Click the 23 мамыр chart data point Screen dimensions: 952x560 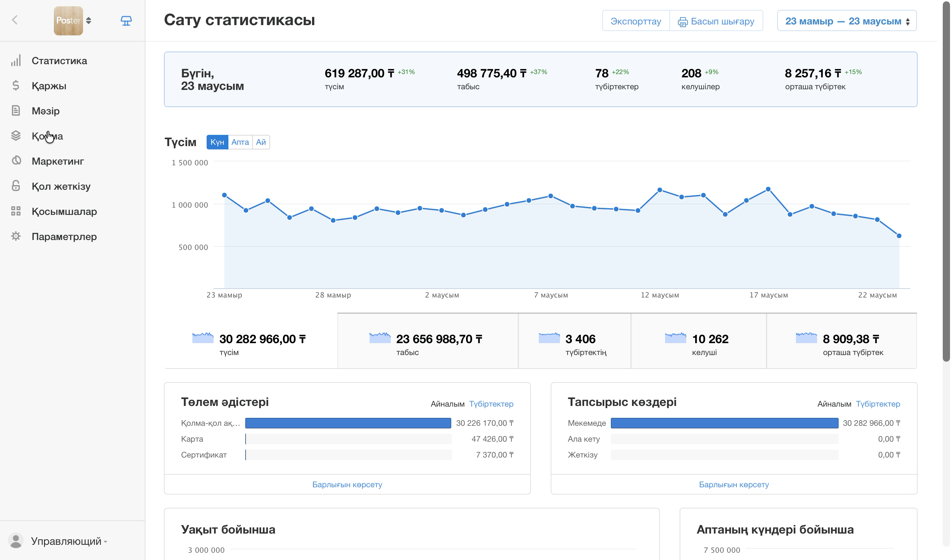pos(224,195)
